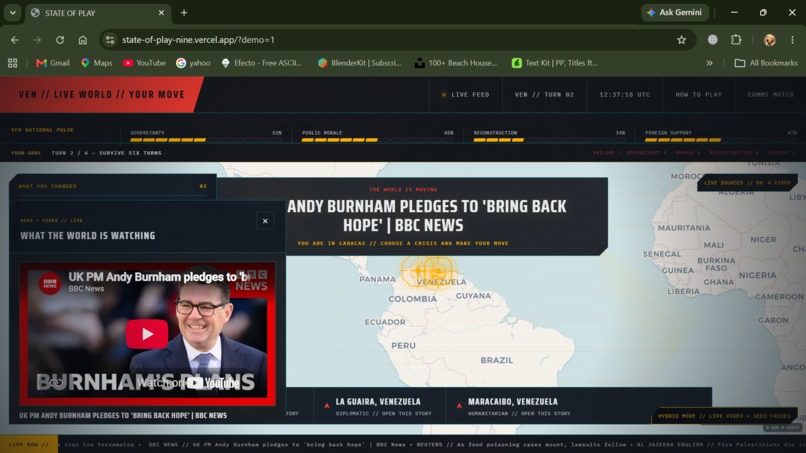The image size is (806, 453).
Task: Open HOW TO PLAY instructions
Action: click(x=698, y=95)
